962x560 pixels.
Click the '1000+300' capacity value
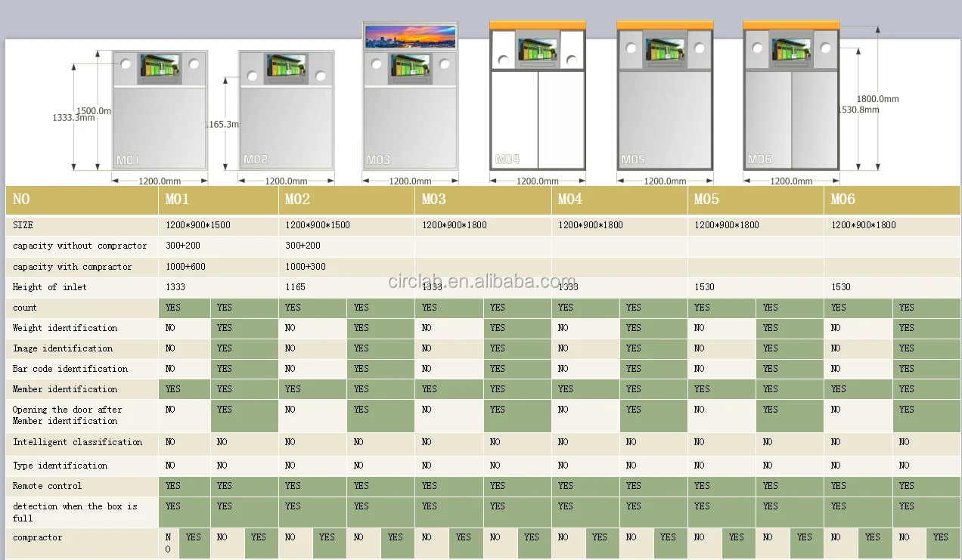click(x=305, y=267)
